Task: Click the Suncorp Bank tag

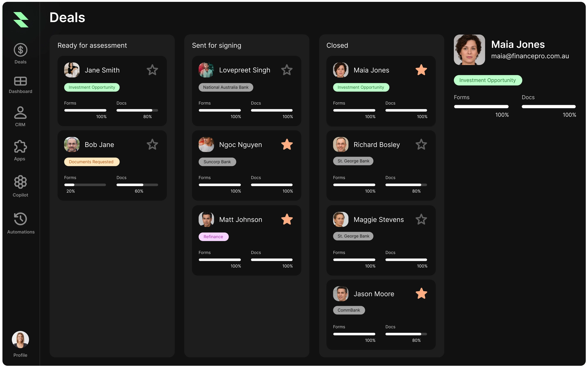Action: coord(217,162)
